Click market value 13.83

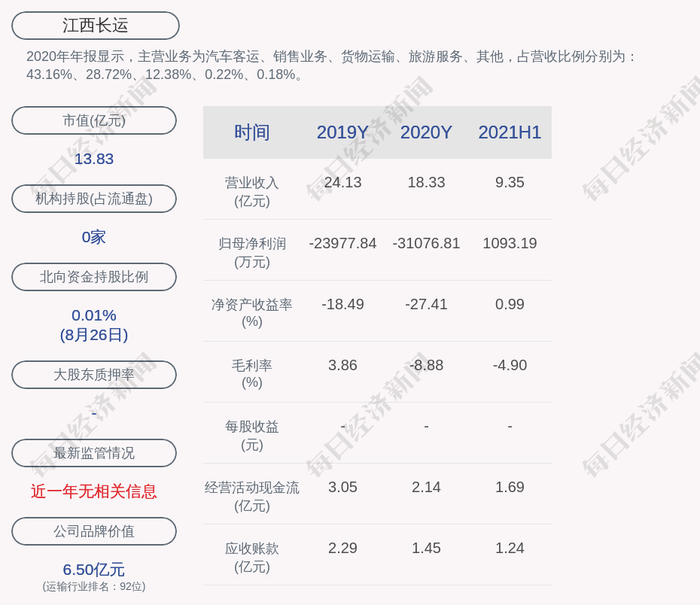click(94, 159)
